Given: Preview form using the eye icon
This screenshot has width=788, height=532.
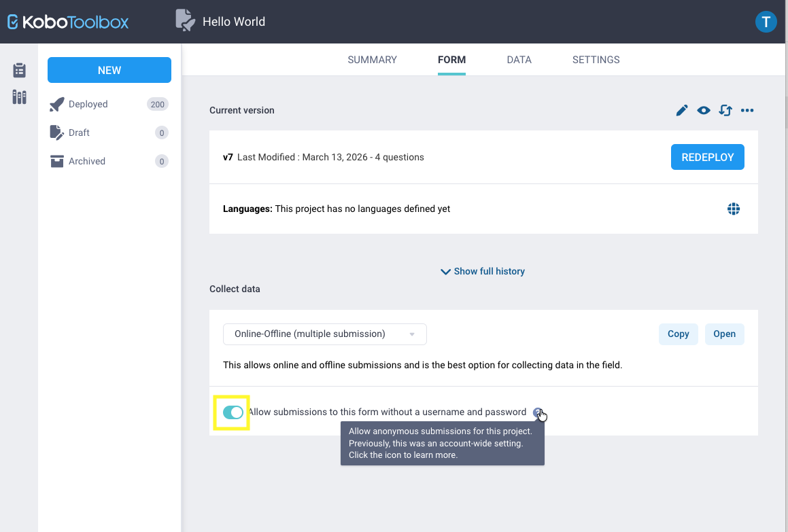Looking at the screenshot, I should coord(704,110).
